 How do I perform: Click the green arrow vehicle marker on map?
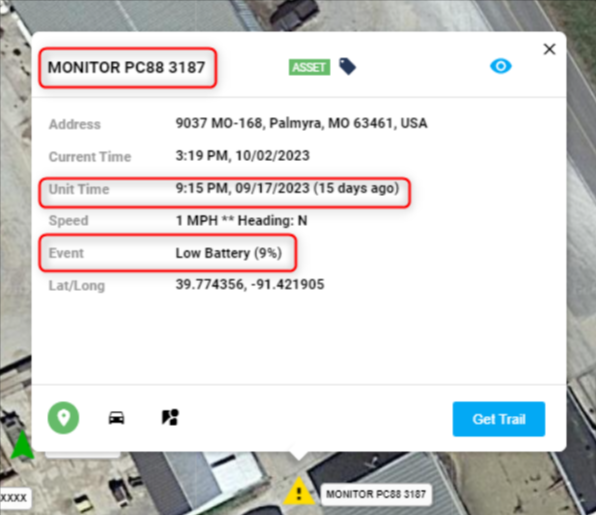coord(22,444)
